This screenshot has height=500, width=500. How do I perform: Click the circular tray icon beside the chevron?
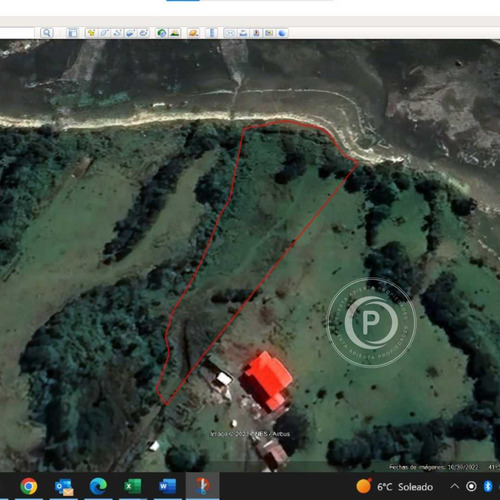click(471, 487)
